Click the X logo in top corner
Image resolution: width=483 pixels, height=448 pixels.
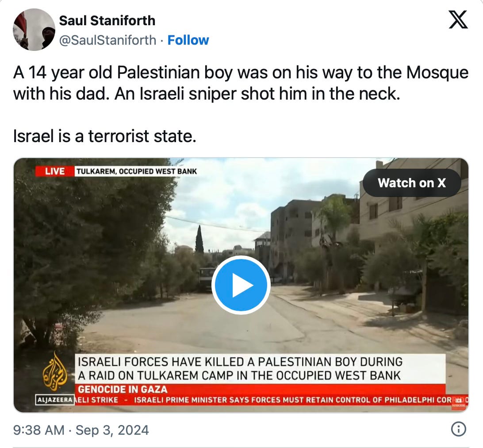[x=458, y=19]
